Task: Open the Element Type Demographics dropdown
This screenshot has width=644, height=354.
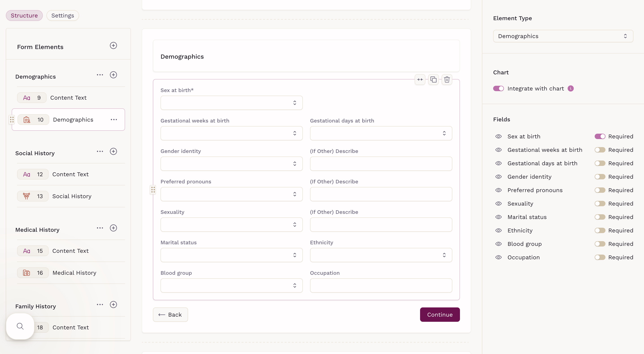Action: coord(563,36)
